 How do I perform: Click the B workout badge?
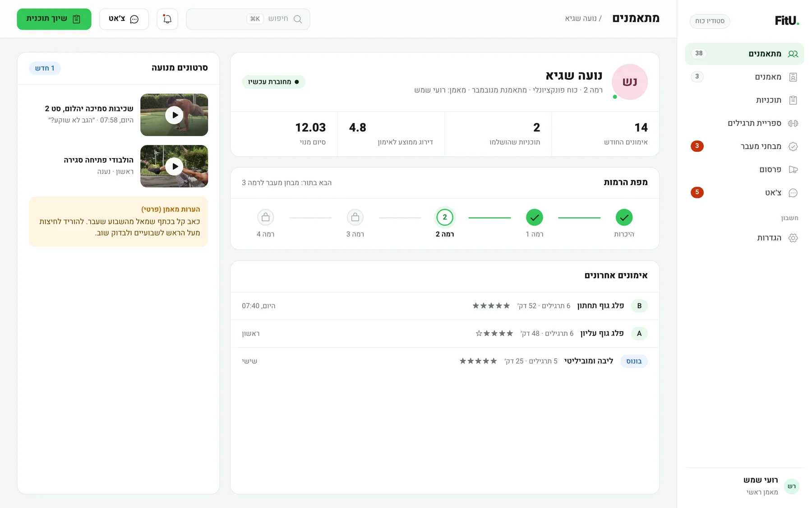639,306
